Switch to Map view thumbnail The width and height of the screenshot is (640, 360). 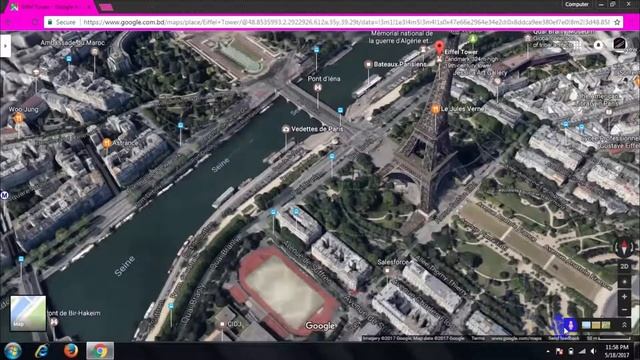[28, 313]
